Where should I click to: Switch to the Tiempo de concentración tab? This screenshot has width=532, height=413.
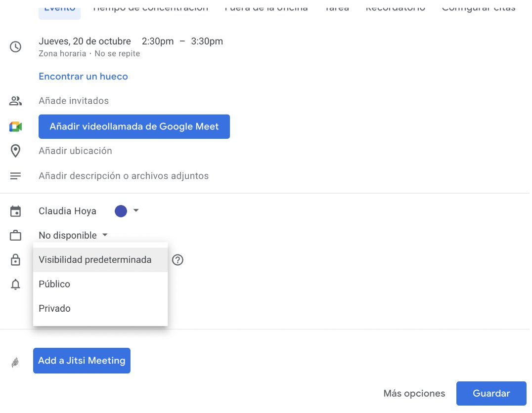[151, 10]
